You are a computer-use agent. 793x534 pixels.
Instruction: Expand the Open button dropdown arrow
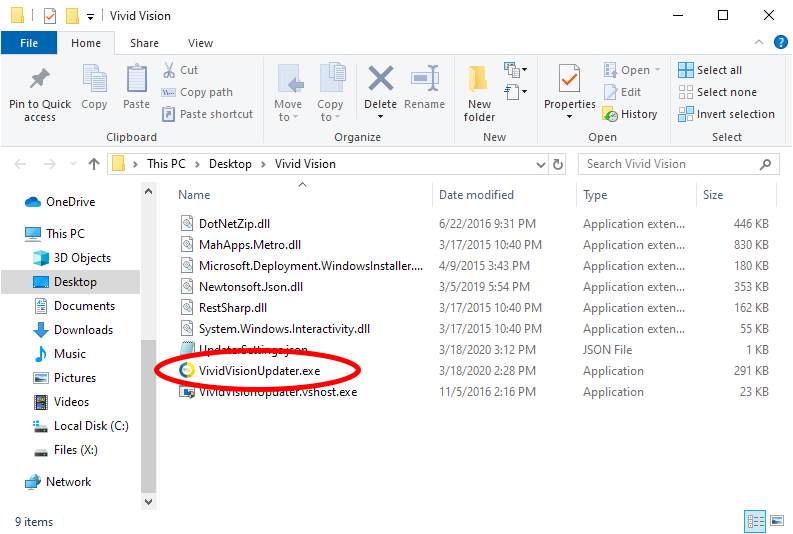(657, 70)
